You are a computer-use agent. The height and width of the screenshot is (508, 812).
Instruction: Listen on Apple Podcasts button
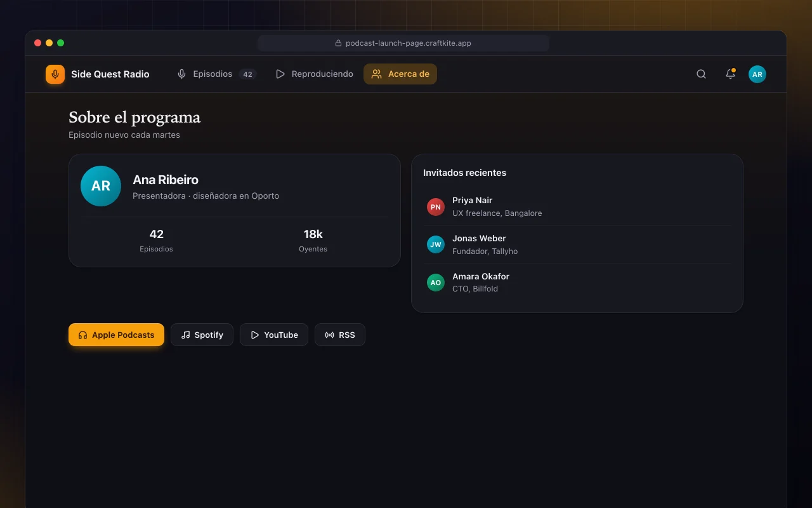(116, 335)
